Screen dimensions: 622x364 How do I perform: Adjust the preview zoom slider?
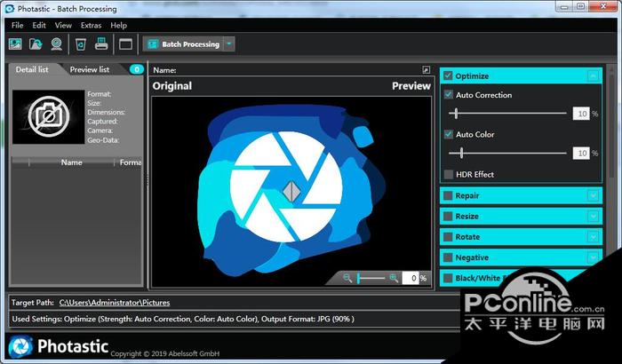coord(371,279)
